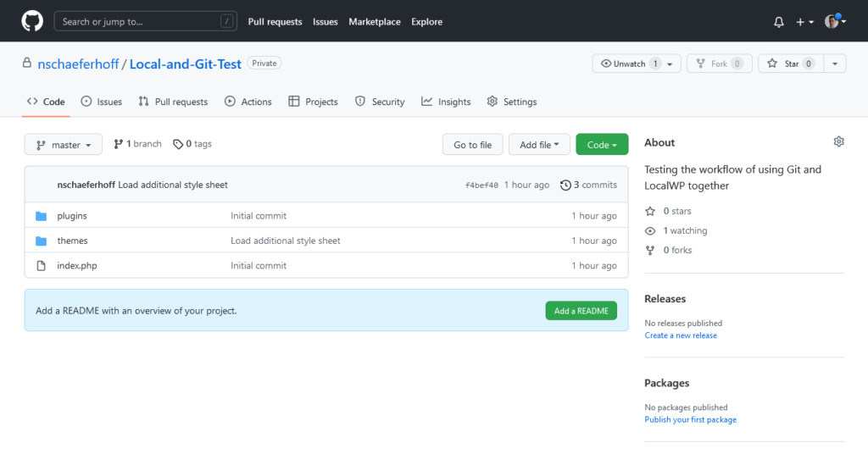Viewport: 868px width, 454px height.
Task: Expand the Star lists dropdown arrow
Action: coord(835,64)
